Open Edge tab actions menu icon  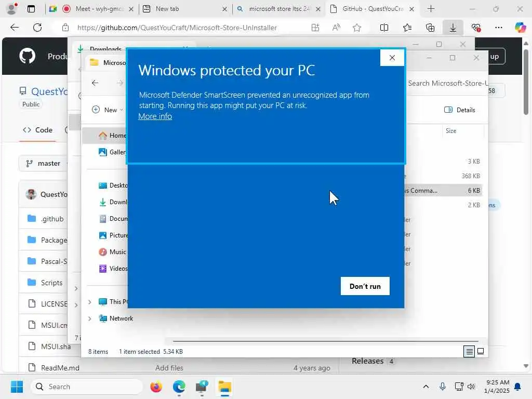31,9
